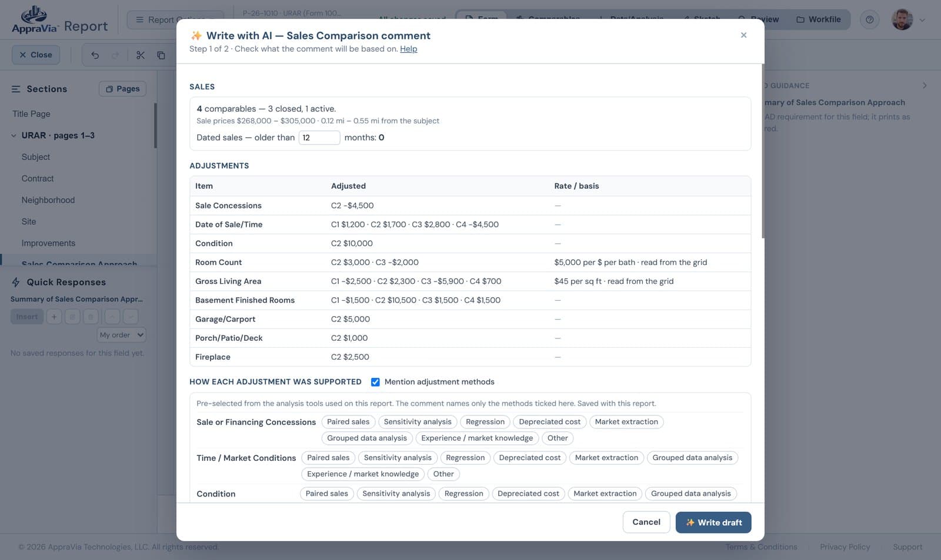Viewport: 941px width, 560px height.
Task: Open the Privacy Policy footer link
Action: click(845, 547)
